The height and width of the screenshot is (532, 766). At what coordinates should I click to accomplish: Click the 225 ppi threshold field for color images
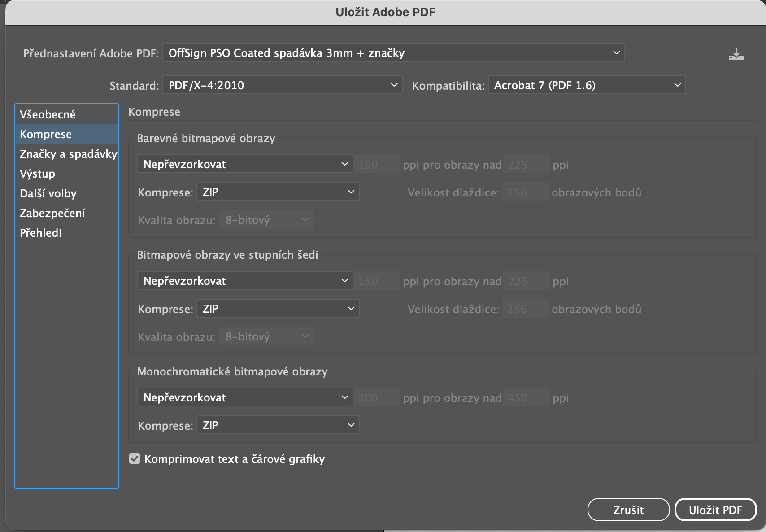point(526,164)
